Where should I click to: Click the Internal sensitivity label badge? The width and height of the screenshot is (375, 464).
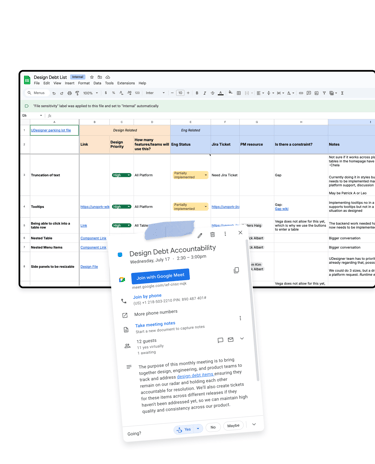78,77
